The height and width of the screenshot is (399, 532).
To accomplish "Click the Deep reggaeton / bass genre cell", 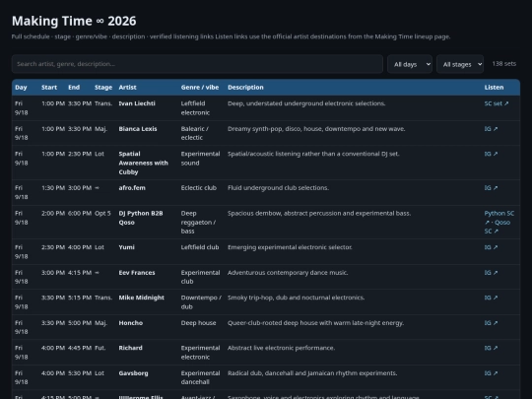I will (198, 223).
